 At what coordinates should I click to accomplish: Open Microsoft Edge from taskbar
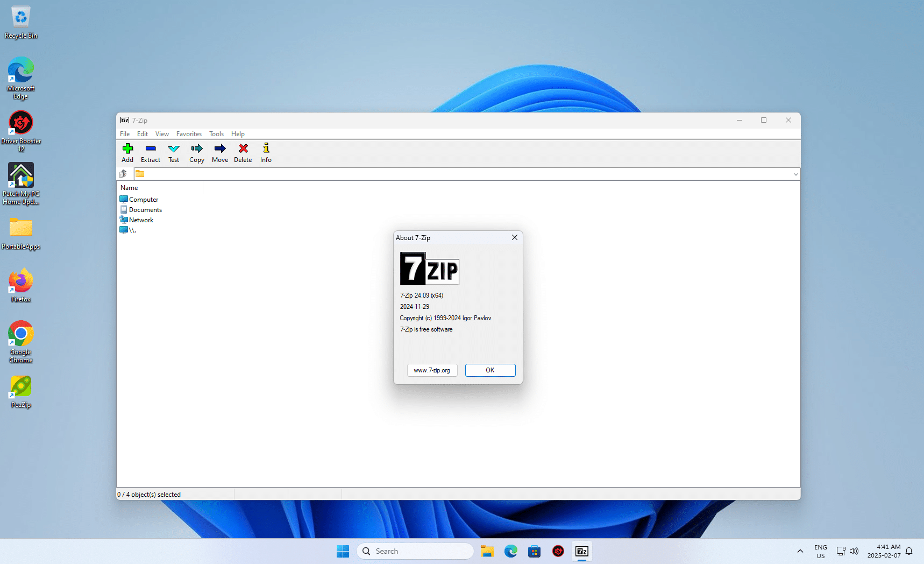tap(511, 551)
